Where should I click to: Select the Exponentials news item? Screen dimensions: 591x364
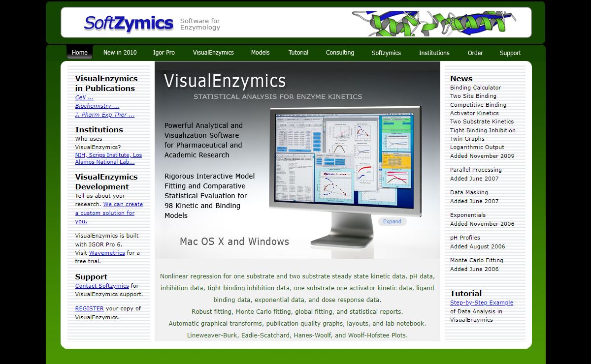[468, 215]
